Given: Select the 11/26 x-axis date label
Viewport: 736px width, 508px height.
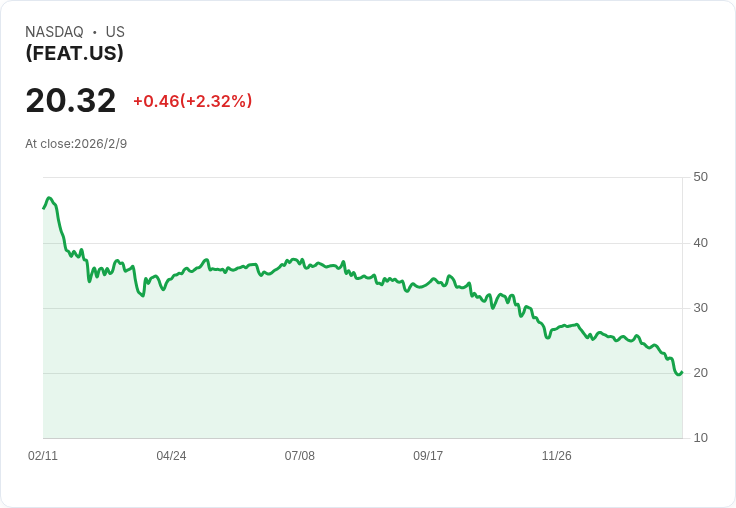Looking at the screenshot, I should [x=556, y=456].
